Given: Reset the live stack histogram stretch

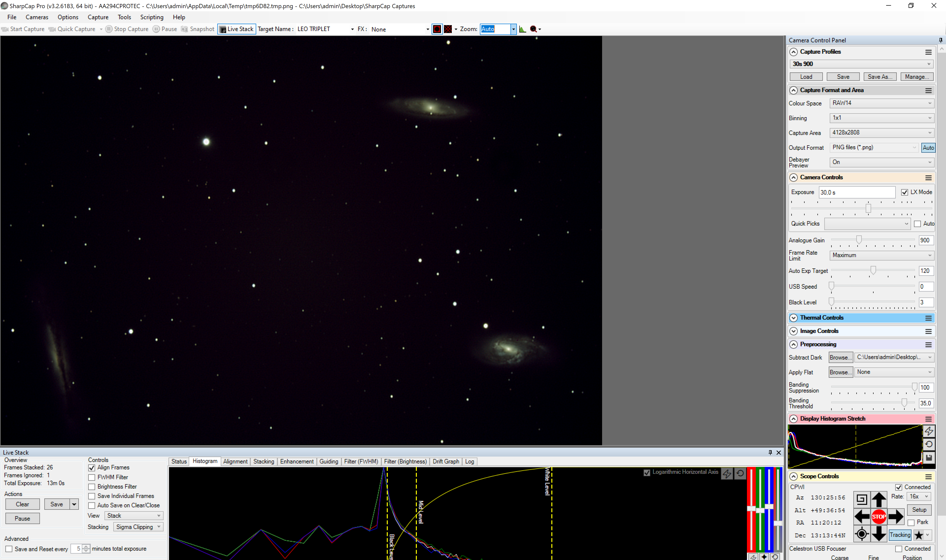Looking at the screenshot, I should coord(740,473).
